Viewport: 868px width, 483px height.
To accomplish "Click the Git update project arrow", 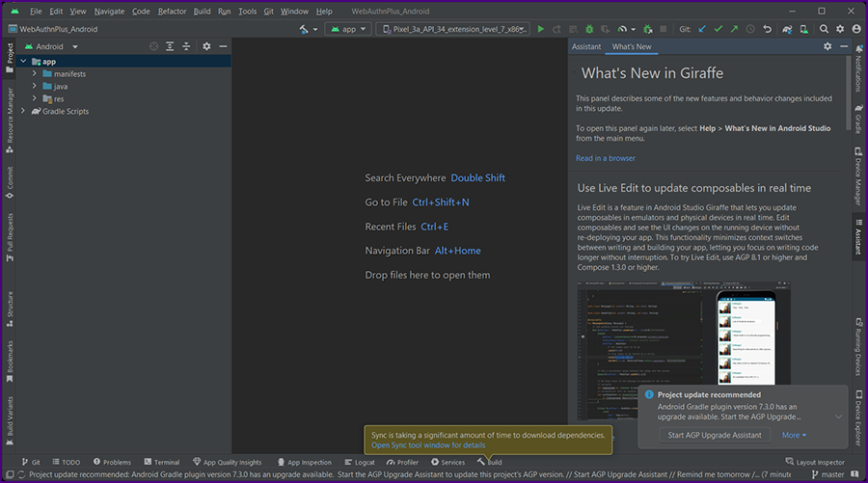I will [x=701, y=29].
